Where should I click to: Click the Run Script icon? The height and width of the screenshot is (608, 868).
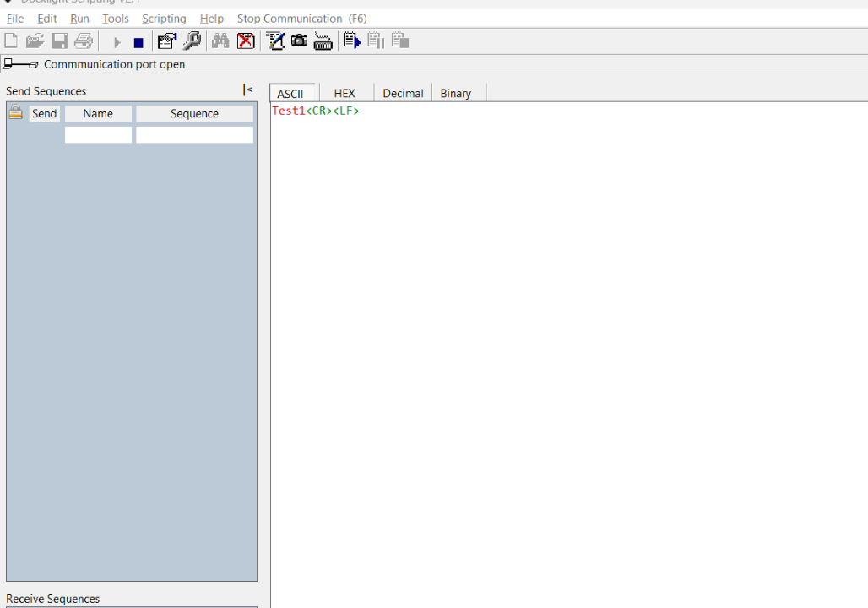pos(352,41)
